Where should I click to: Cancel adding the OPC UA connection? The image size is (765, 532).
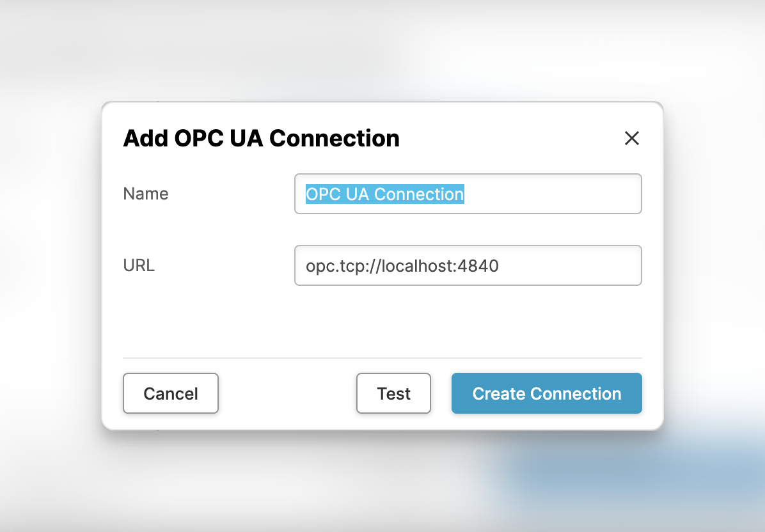[171, 393]
